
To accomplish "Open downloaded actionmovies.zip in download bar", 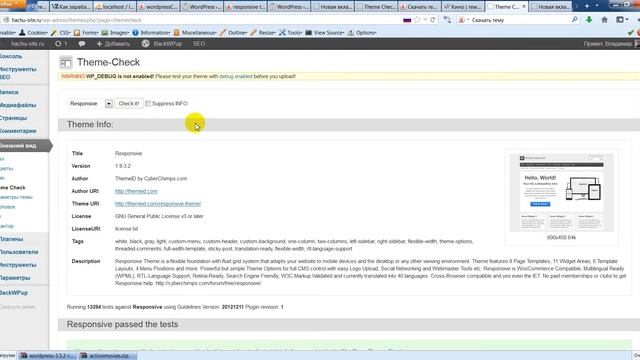I will [108, 356].
